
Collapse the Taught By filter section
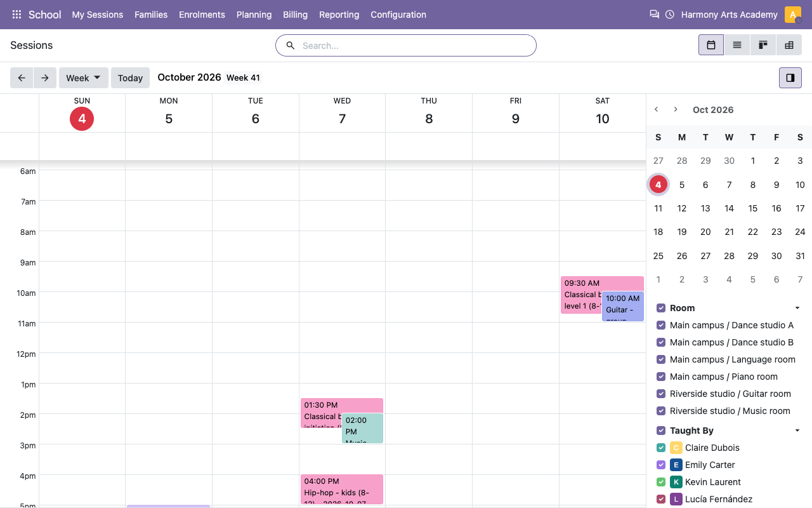click(797, 431)
